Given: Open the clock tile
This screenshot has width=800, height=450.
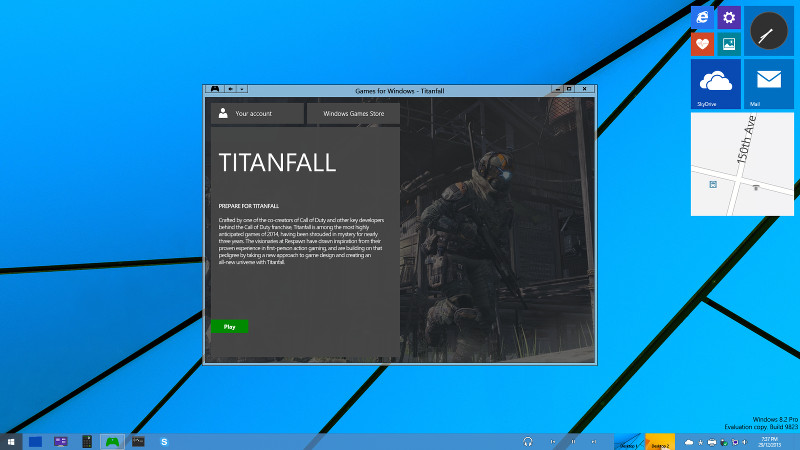Looking at the screenshot, I should [769, 31].
